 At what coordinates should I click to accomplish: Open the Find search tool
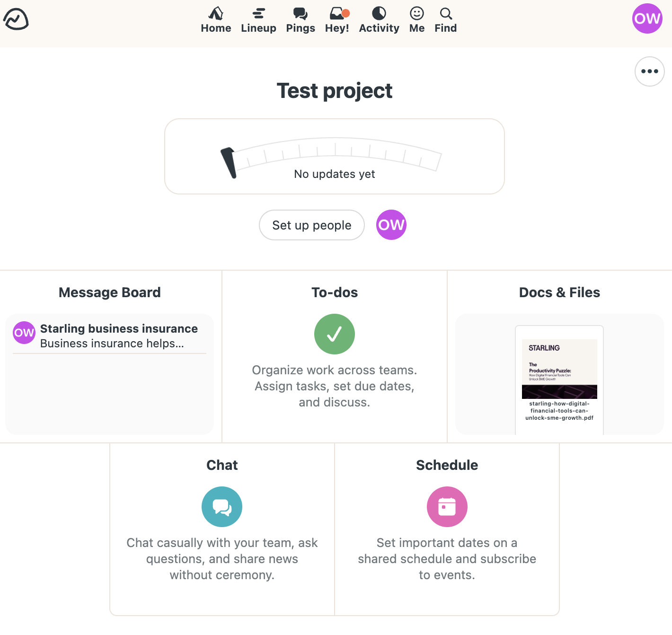coord(445,19)
